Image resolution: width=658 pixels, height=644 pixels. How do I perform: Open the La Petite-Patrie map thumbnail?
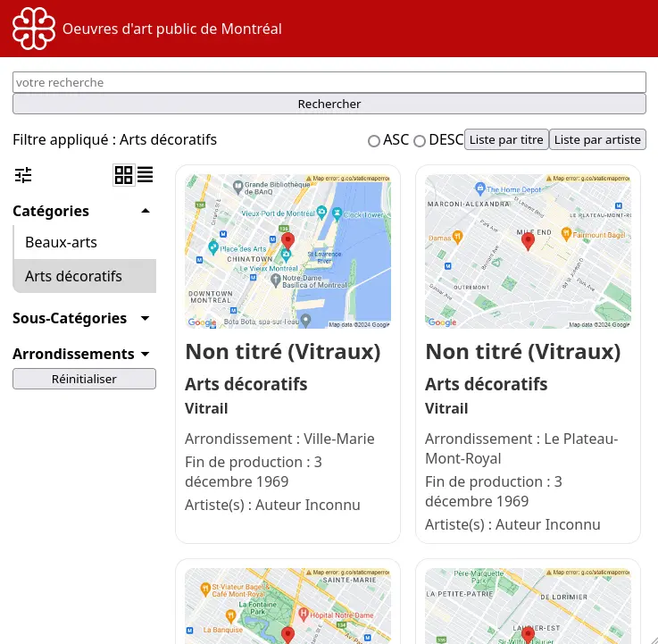pos(528,606)
